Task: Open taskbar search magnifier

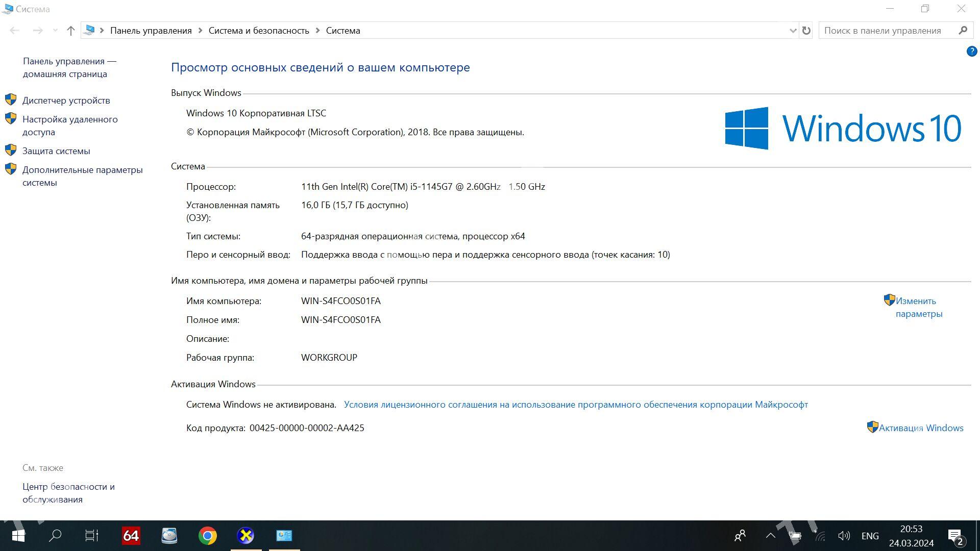Action: click(x=55, y=536)
